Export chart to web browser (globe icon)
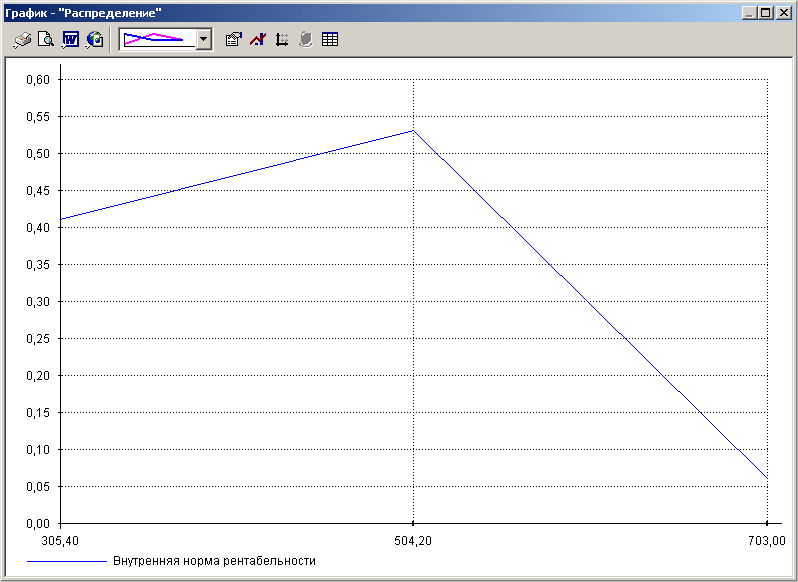Viewport: 798px width, 582px height. 95,40
